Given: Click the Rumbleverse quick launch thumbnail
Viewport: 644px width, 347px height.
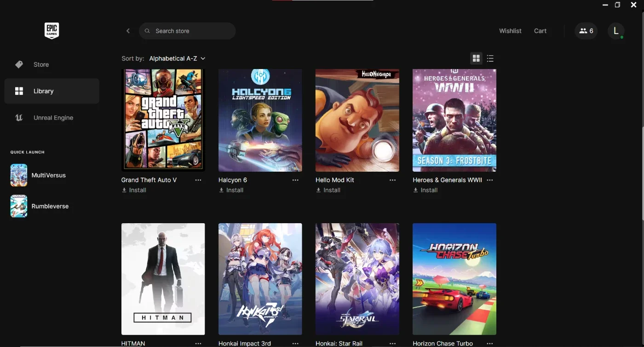Looking at the screenshot, I should tap(19, 206).
